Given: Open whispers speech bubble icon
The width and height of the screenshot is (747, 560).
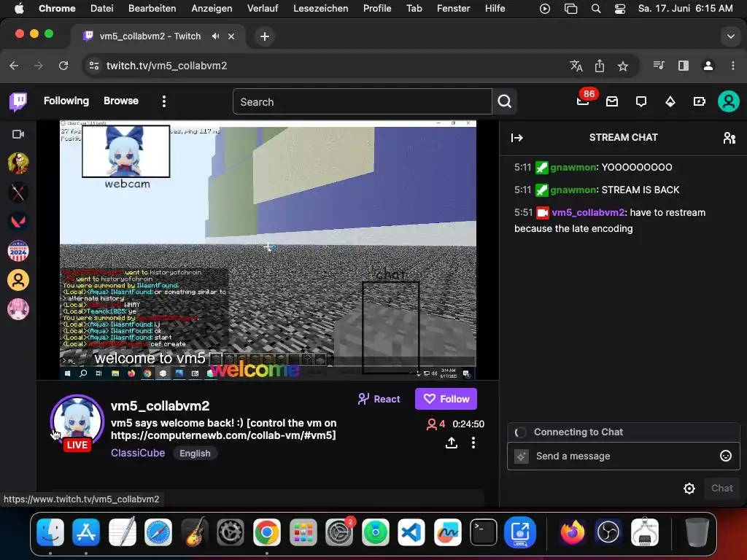Looking at the screenshot, I should [641, 101].
